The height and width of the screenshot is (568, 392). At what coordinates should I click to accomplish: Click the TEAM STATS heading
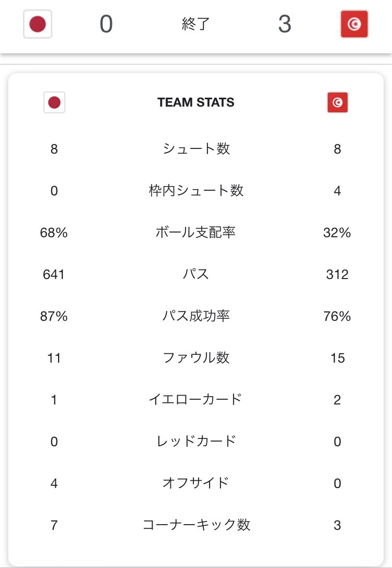coord(195,102)
